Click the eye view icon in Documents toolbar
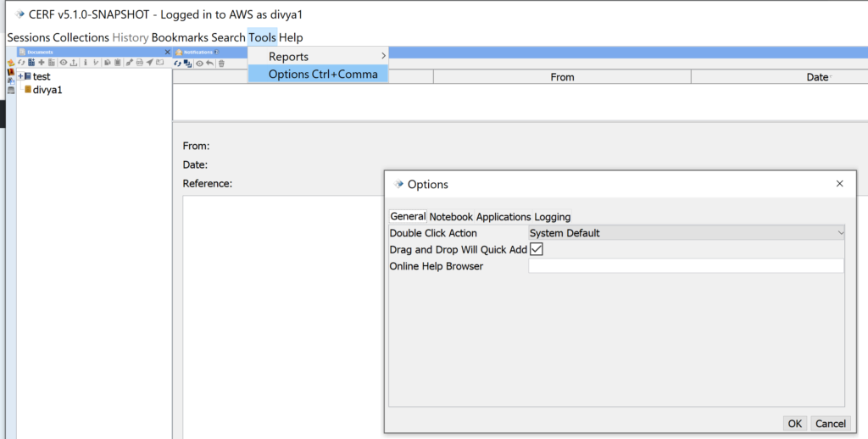Image resolution: width=868 pixels, height=439 pixels. (x=63, y=63)
